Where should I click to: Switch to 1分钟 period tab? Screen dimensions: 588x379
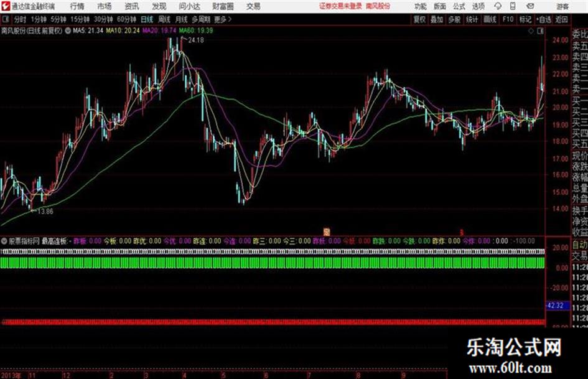tap(38, 19)
